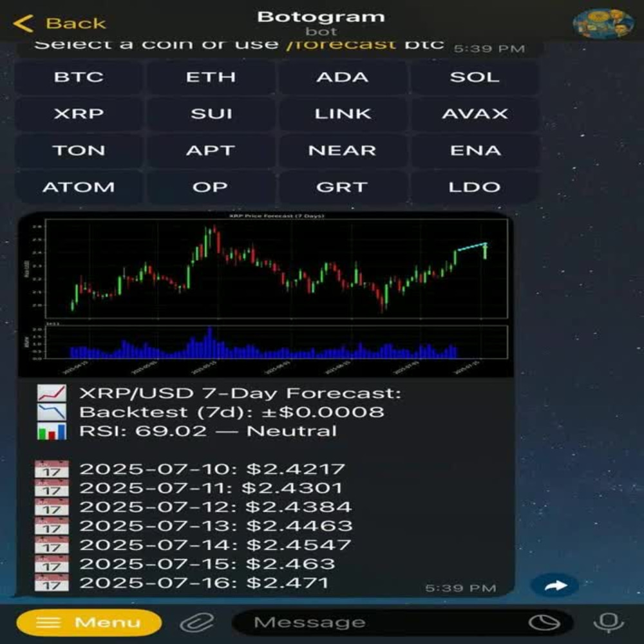Viewport: 644px width, 644px height.
Task: Tap the 2025-07-16: $2.471 forecast line
Action: point(204,583)
